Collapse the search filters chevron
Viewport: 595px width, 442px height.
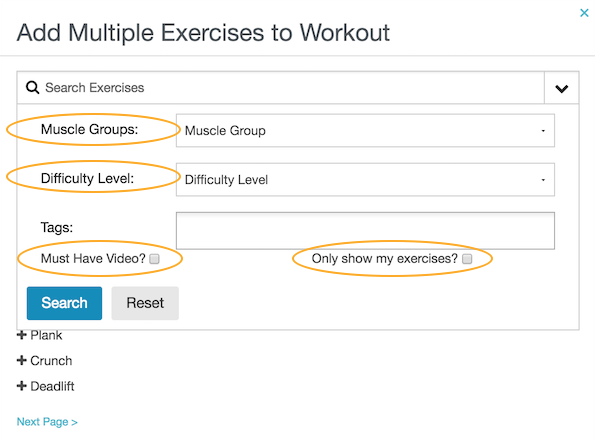click(x=562, y=88)
